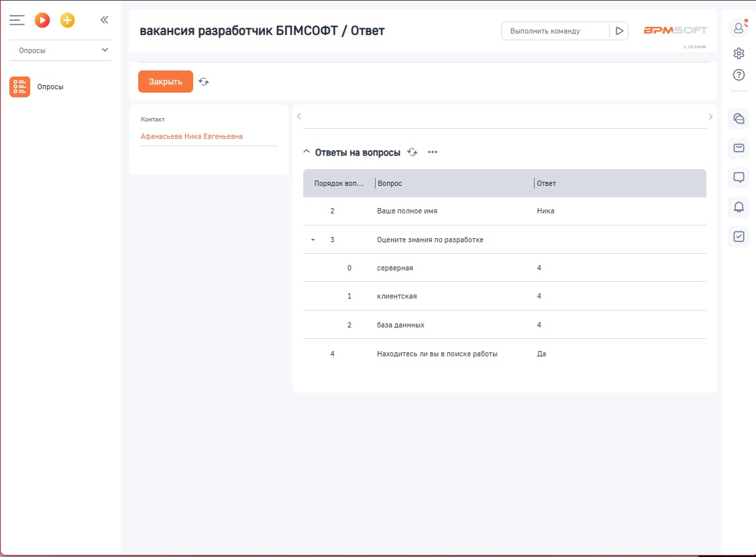Image resolution: width=756 pixels, height=557 pixels.
Task: Open the user profile icon
Action: click(739, 28)
